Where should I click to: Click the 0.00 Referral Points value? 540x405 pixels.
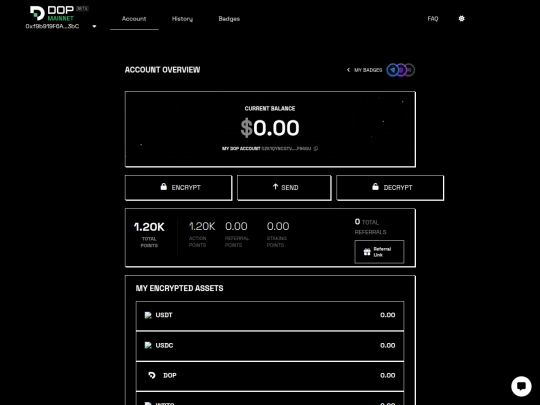[236, 226]
